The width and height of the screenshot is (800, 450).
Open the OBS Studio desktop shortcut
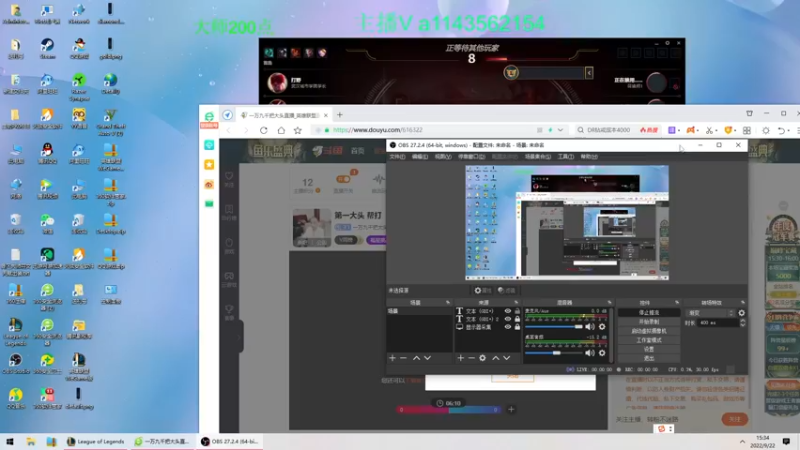[x=15, y=363]
